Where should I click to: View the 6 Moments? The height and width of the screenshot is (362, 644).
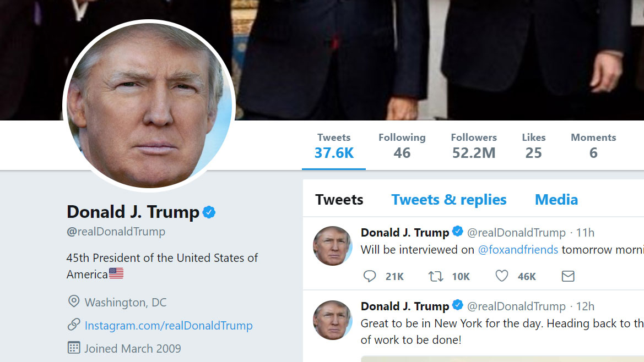[593, 146]
